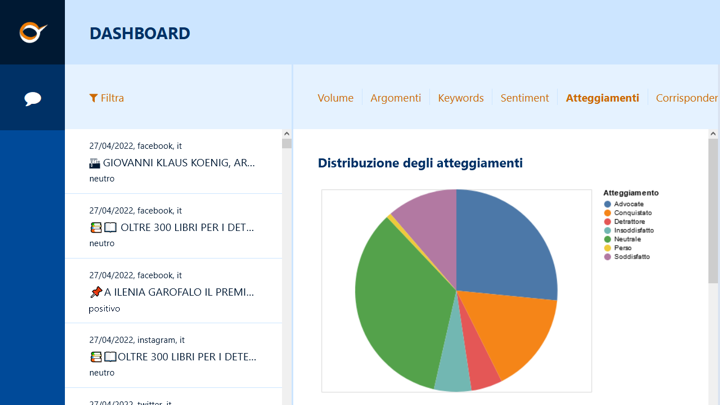Open the GIOVANNI KLAUS KOENIG post
Viewport: 720px width, 405px height.
pos(174,162)
